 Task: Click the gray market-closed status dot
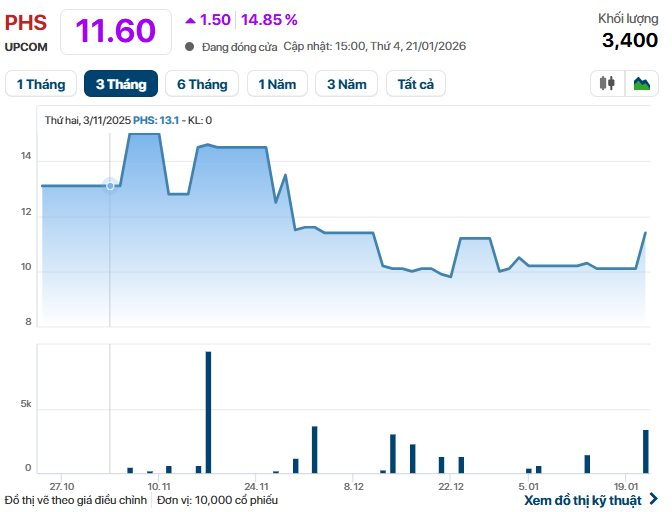tap(190, 46)
